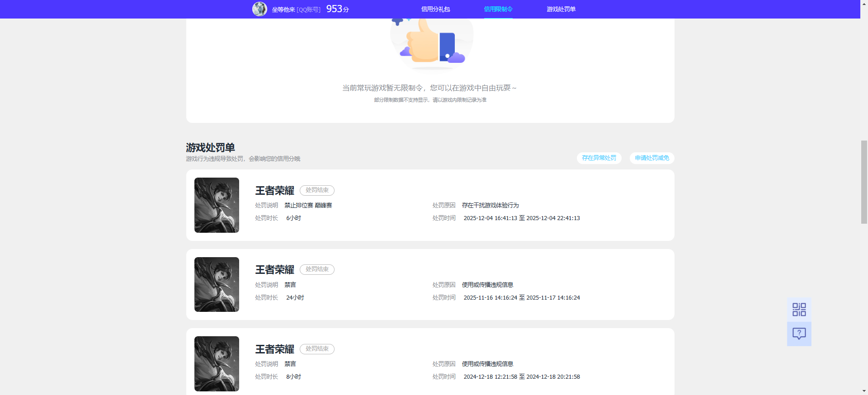Click the duration value 8小时

293,376
